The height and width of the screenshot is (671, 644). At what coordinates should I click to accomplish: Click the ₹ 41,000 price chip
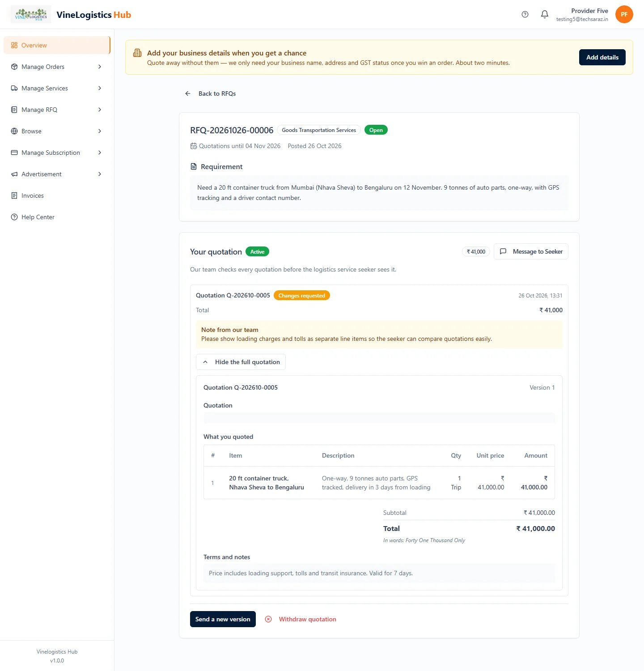click(x=476, y=252)
